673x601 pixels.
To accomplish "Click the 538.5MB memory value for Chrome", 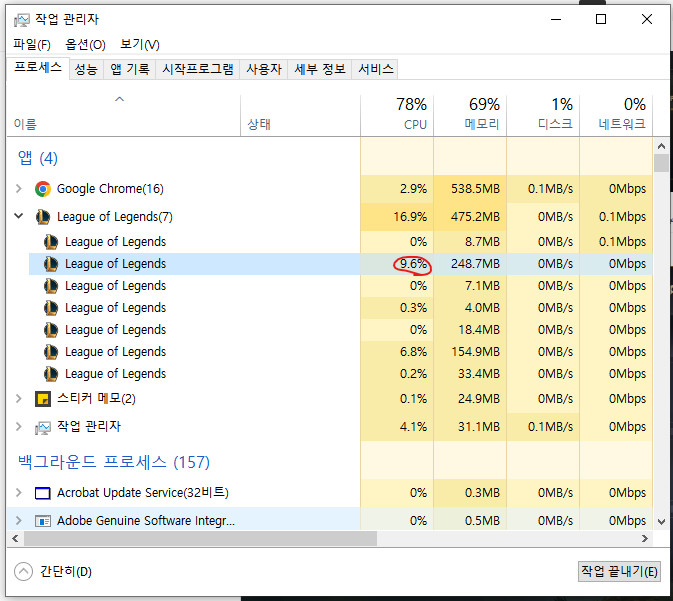I will tap(475, 189).
